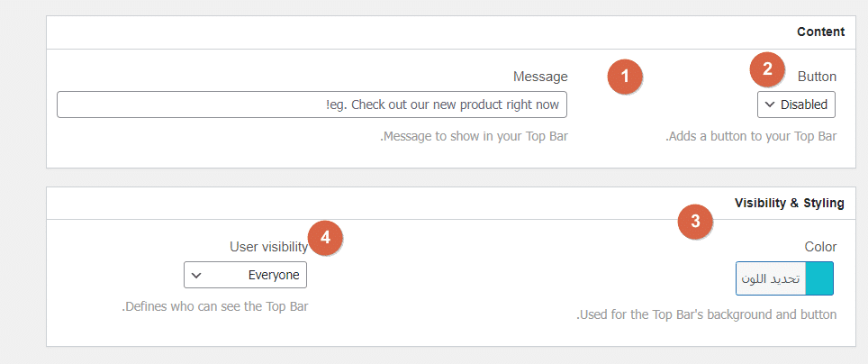Click the 'Button' field label

817,77
